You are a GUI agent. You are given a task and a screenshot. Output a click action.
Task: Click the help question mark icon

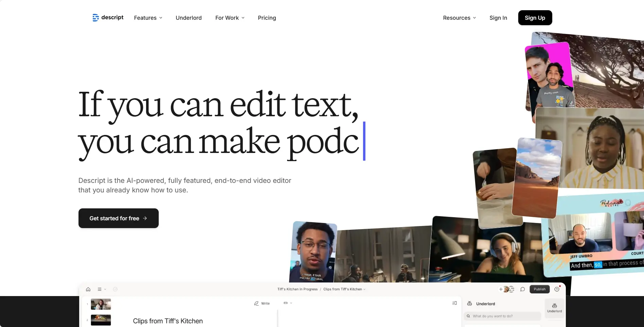pyautogui.click(x=557, y=289)
